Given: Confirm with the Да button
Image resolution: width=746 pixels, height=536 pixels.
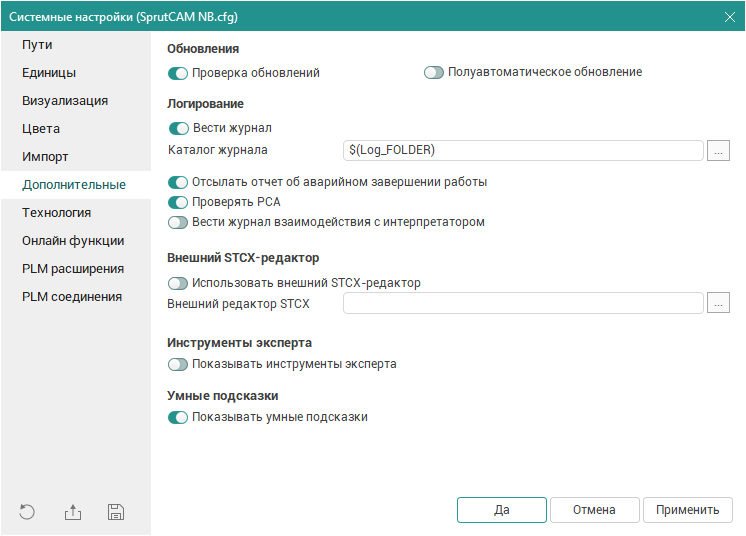Looking at the screenshot, I should 501,510.
